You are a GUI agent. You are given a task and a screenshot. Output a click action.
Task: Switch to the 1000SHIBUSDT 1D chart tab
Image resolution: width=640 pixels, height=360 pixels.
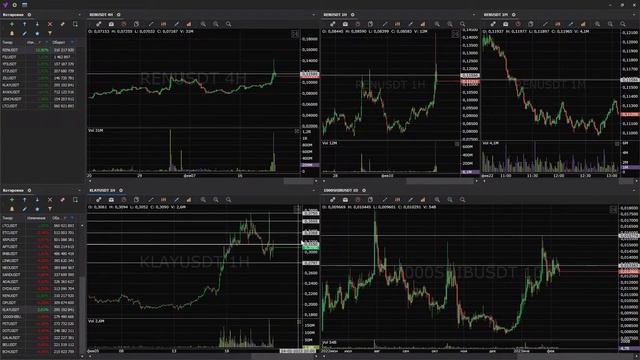point(341,190)
